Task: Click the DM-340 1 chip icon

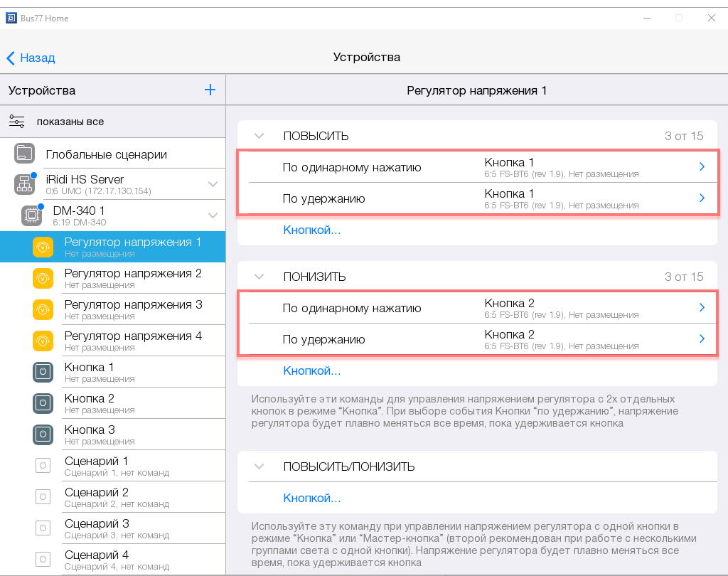Action: (x=31, y=215)
